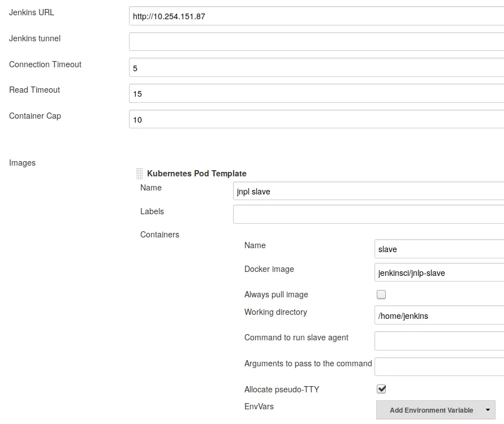Uncheck the Allocate pseudo-TTY checkbox

coord(381,389)
